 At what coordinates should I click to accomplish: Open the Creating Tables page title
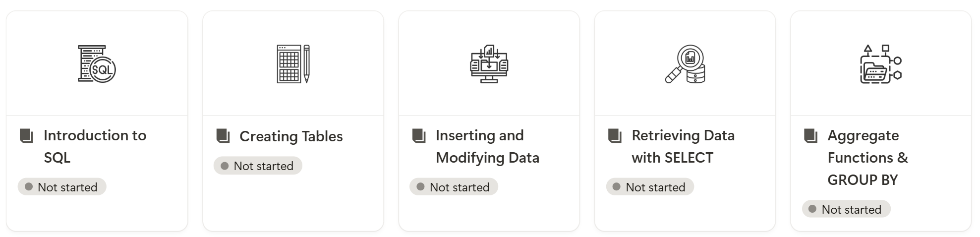[291, 136]
